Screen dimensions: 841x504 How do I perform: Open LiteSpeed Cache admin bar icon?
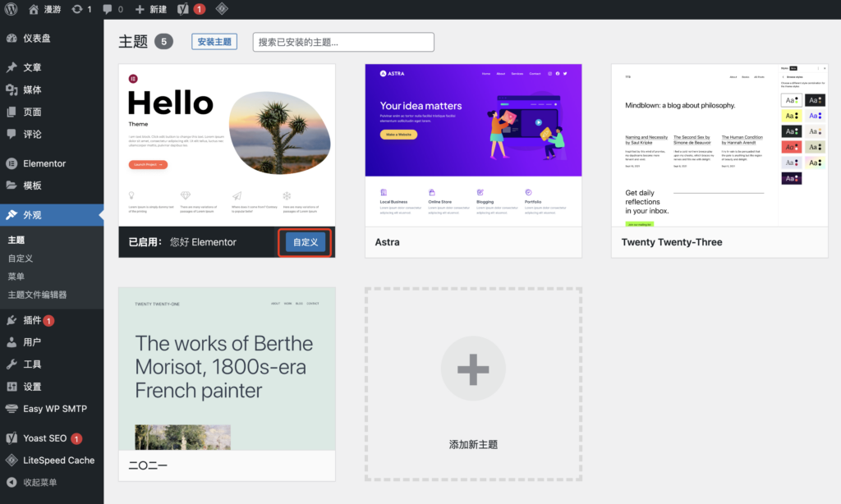[222, 9]
